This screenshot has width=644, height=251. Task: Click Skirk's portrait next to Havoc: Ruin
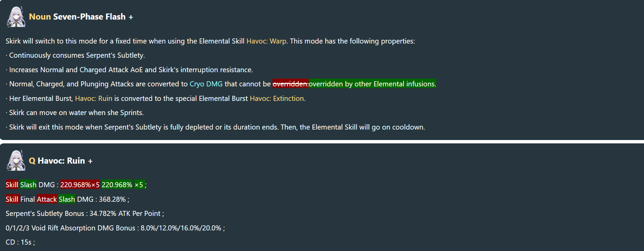click(16, 161)
